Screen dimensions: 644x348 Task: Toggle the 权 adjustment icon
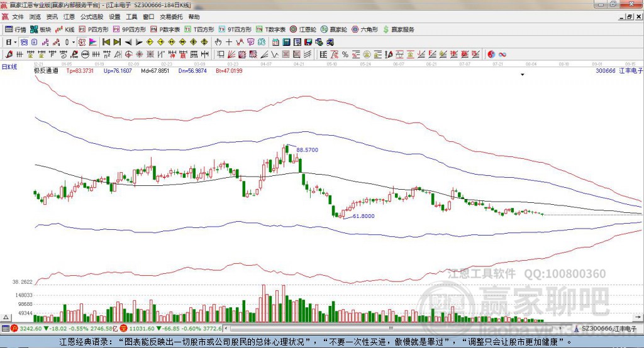pyautogui.click(x=82, y=42)
